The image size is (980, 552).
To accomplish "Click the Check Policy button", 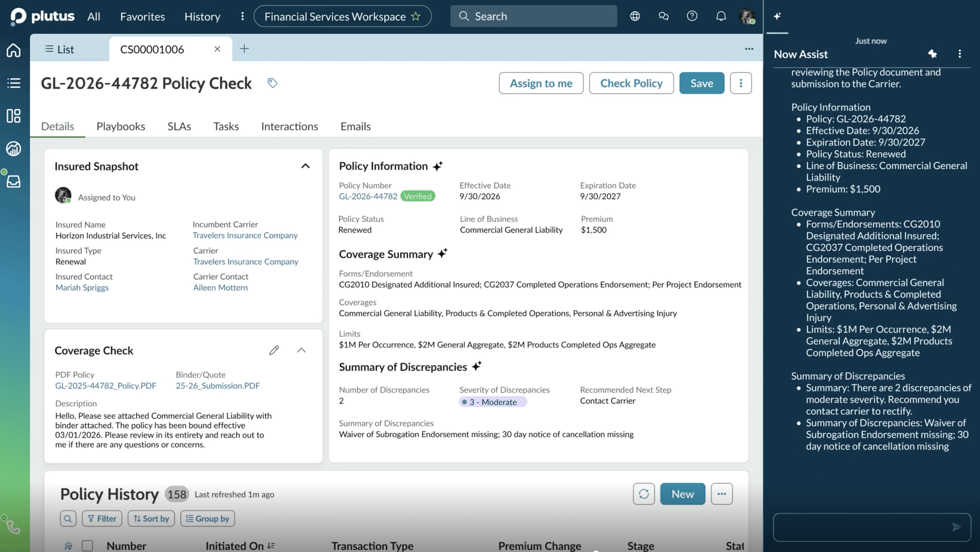I will coord(631,83).
